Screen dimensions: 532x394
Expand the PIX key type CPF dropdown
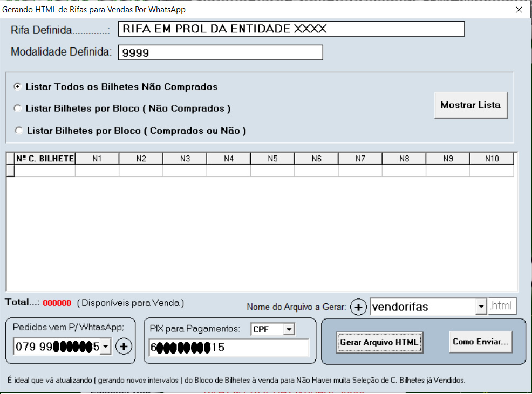pyautogui.click(x=289, y=329)
